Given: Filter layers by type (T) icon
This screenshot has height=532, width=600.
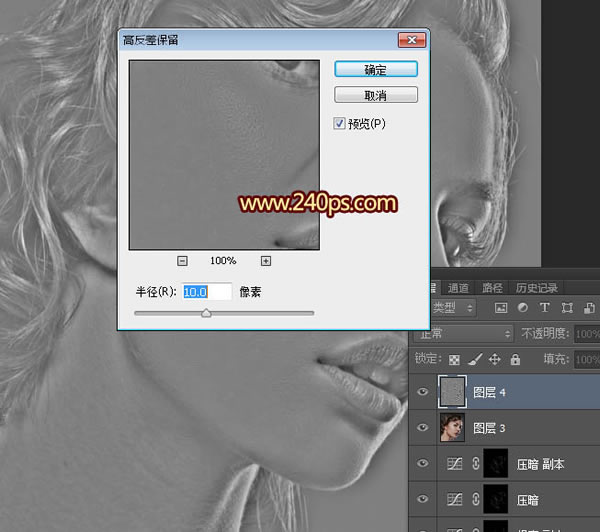Looking at the screenshot, I should pyautogui.click(x=545, y=307).
